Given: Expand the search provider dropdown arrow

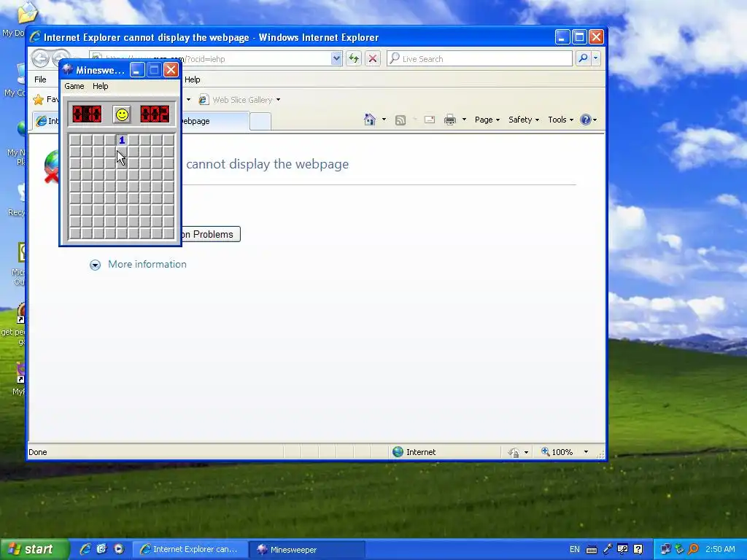Looking at the screenshot, I should pyautogui.click(x=595, y=58).
